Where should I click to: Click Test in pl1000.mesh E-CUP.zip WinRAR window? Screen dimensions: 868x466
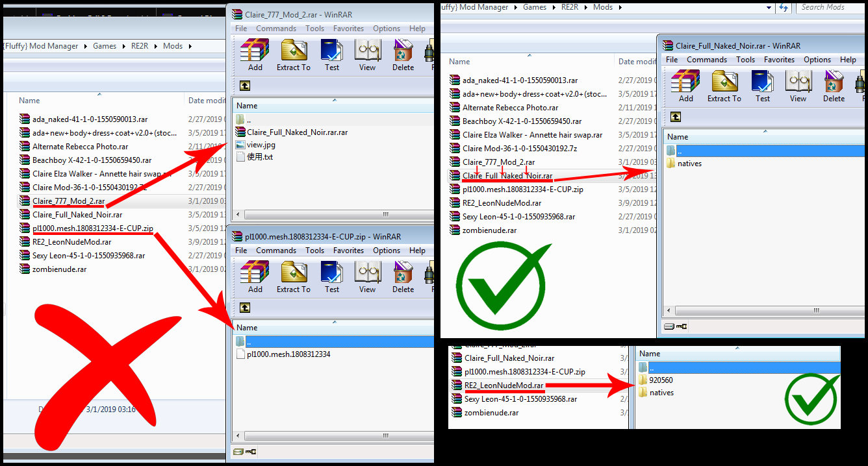tap(332, 276)
